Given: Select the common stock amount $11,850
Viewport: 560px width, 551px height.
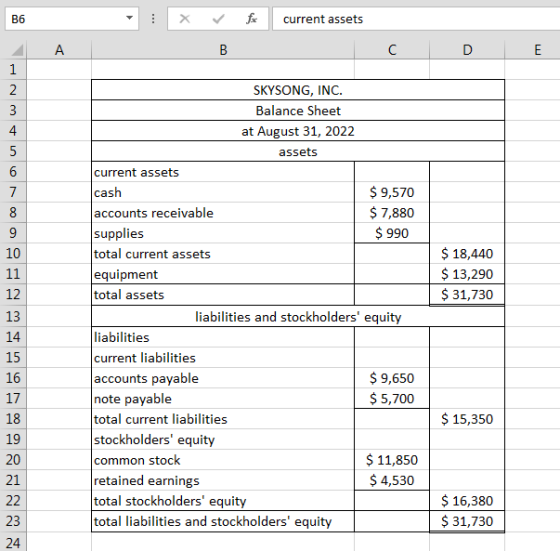Looking at the screenshot, I should coord(392,460).
